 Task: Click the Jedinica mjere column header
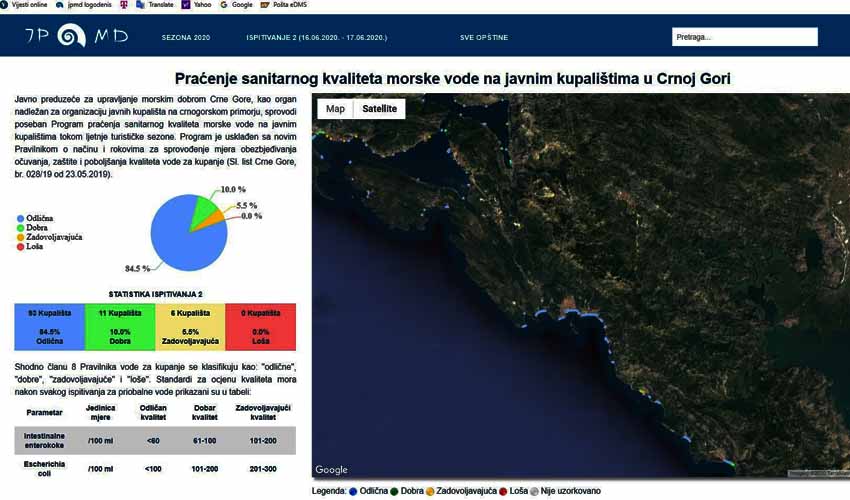(x=101, y=413)
